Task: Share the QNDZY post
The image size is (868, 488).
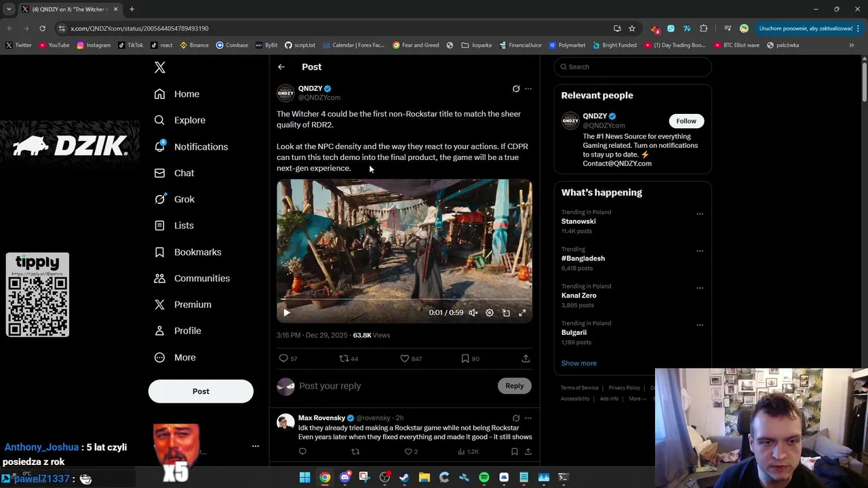Action: click(526, 359)
